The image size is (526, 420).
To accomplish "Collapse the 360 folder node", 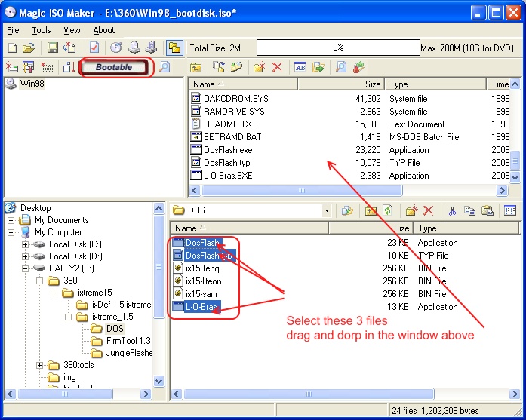I will coord(39,281).
